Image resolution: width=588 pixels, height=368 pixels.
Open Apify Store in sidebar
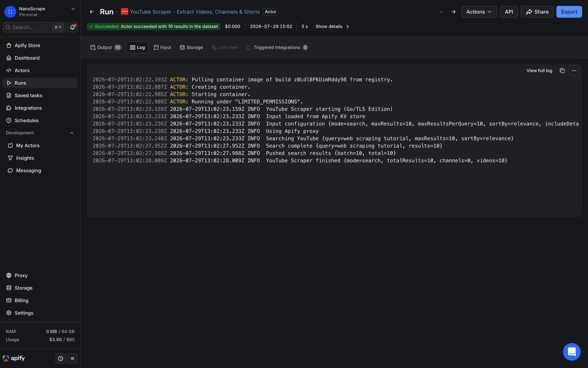point(40,45)
